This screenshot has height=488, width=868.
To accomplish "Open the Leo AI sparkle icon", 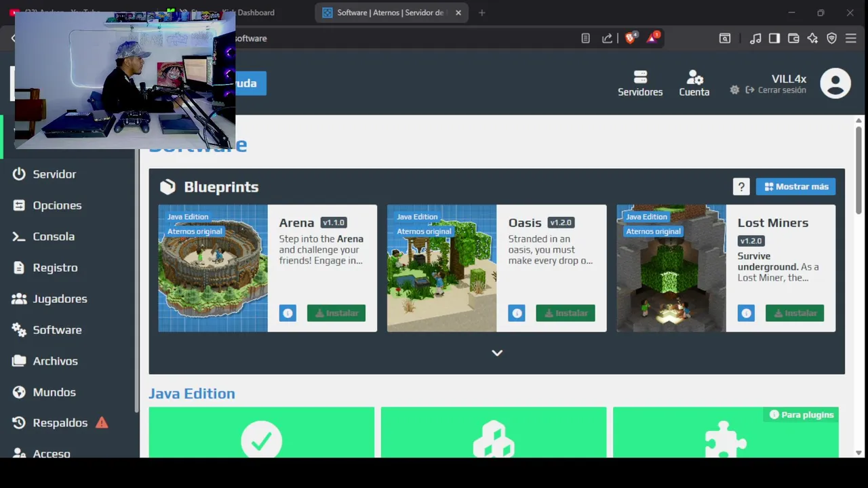I will [812, 39].
